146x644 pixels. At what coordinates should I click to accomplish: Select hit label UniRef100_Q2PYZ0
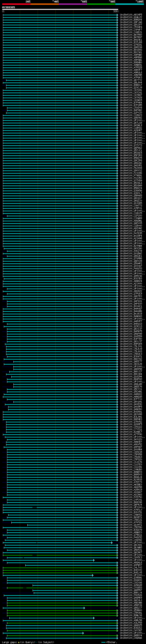click(131, 113)
